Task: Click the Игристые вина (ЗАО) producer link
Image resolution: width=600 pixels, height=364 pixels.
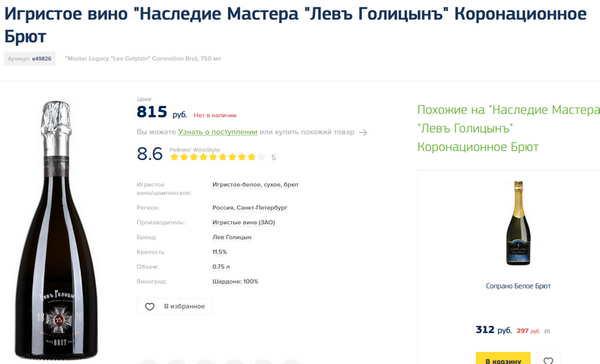Action: coord(244,222)
